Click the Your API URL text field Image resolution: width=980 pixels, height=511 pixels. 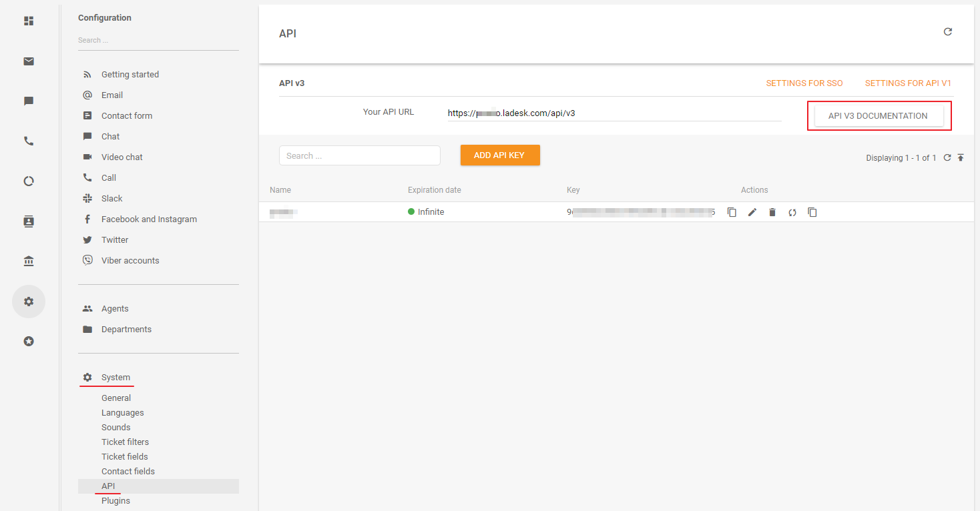tap(614, 113)
